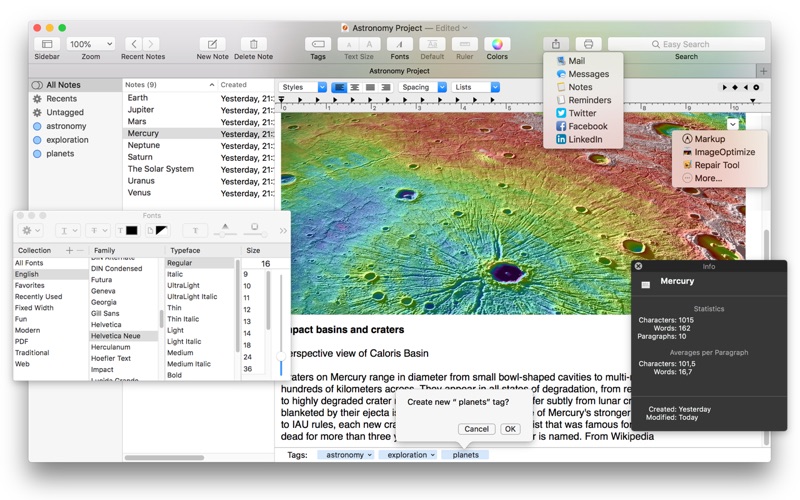The width and height of the screenshot is (800, 500).
Task: Cancel the new tag dialog
Action: [x=476, y=429]
